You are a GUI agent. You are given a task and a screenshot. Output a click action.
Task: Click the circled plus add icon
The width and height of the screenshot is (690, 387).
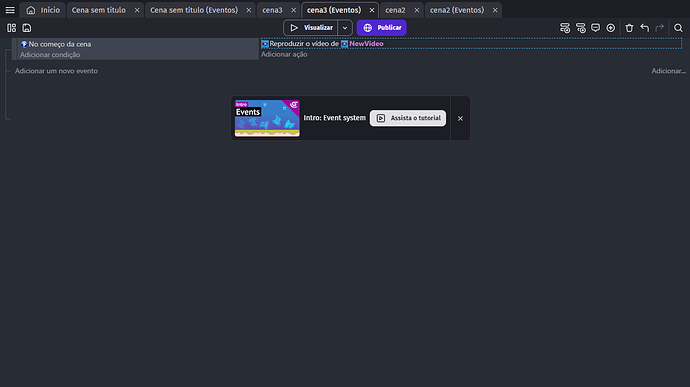click(x=610, y=28)
